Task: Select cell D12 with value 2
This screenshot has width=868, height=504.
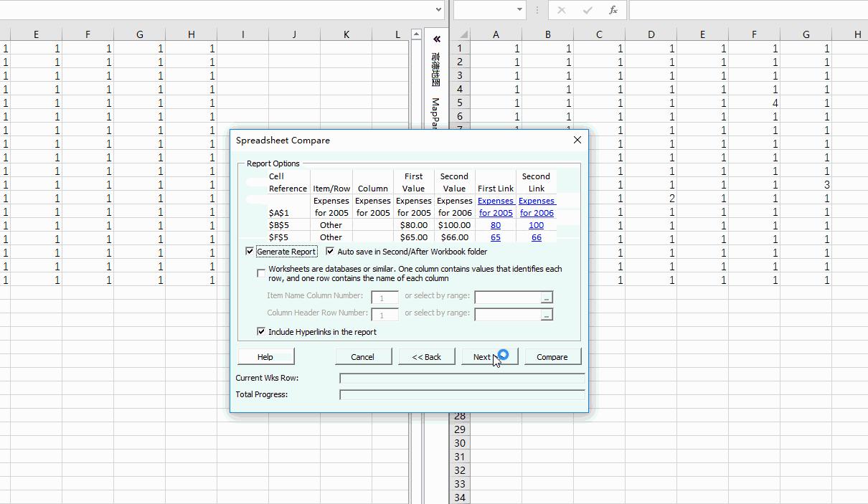Action: (x=651, y=199)
